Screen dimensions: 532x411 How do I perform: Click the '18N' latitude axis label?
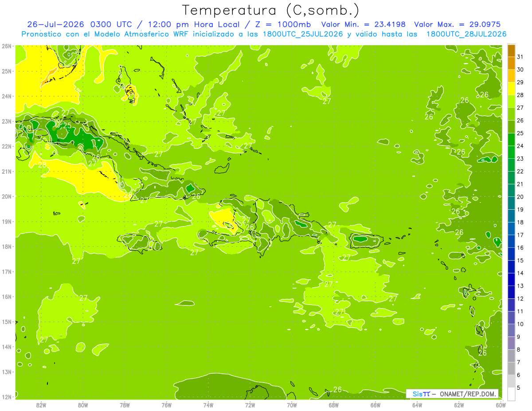6,247
